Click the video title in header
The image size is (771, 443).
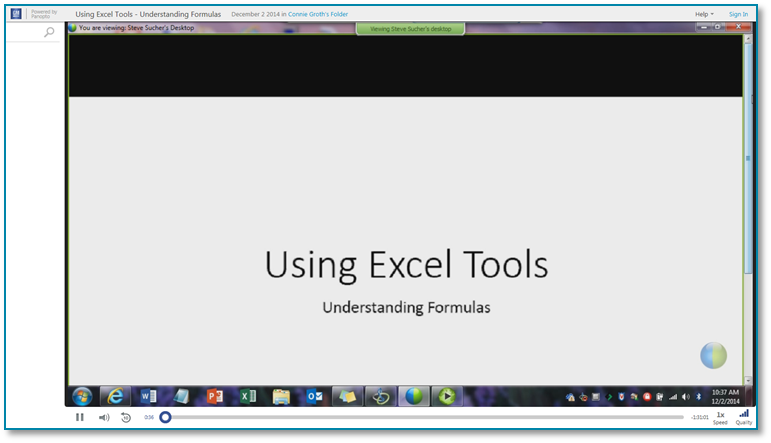pyautogui.click(x=148, y=14)
